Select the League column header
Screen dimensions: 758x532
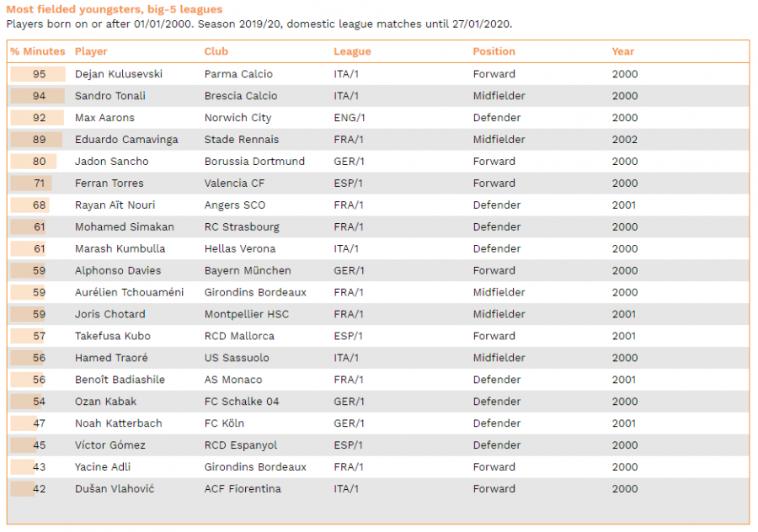[x=352, y=51]
